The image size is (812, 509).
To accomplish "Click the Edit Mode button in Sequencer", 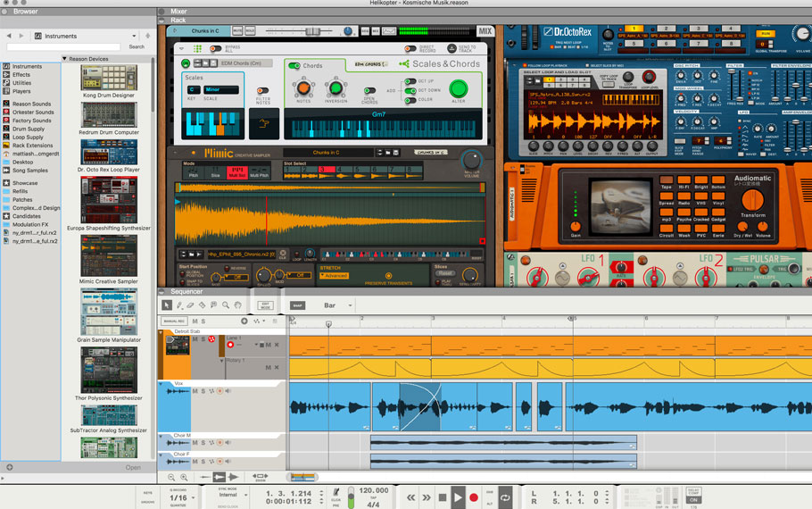I will click(x=265, y=305).
